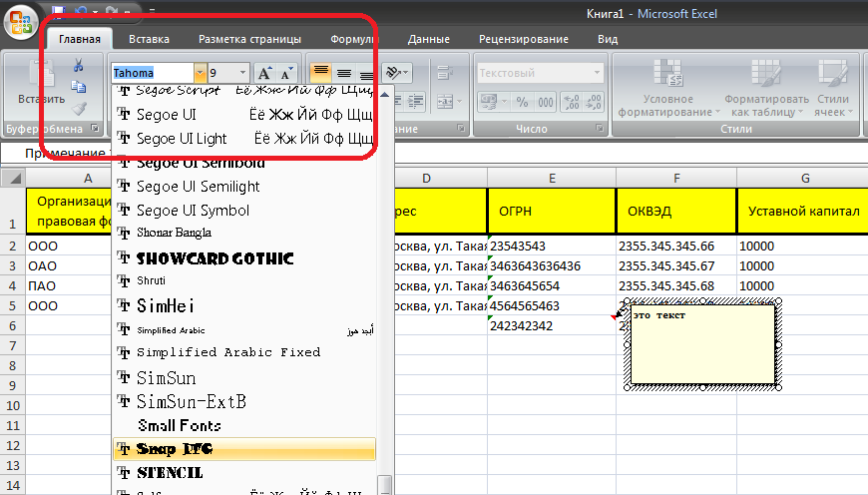Expand the merge cells dropdown arrow
This screenshot has height=495, width=868.
[x=459, y=102]
